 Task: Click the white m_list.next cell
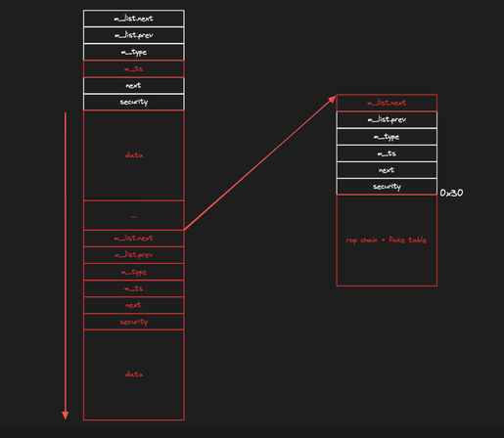134,19
